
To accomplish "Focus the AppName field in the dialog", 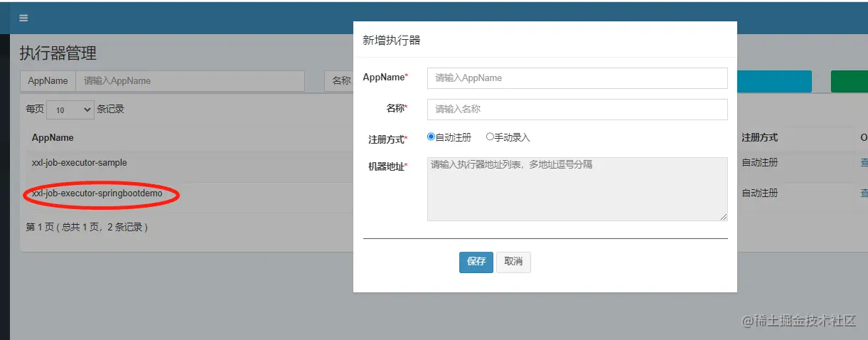I will click(577, 78).
